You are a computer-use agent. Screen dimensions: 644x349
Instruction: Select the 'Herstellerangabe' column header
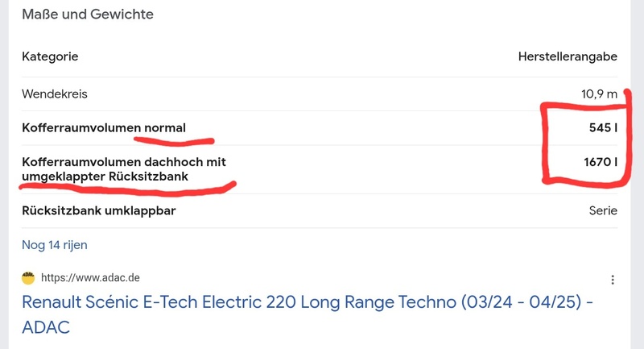tap(568, 56)
